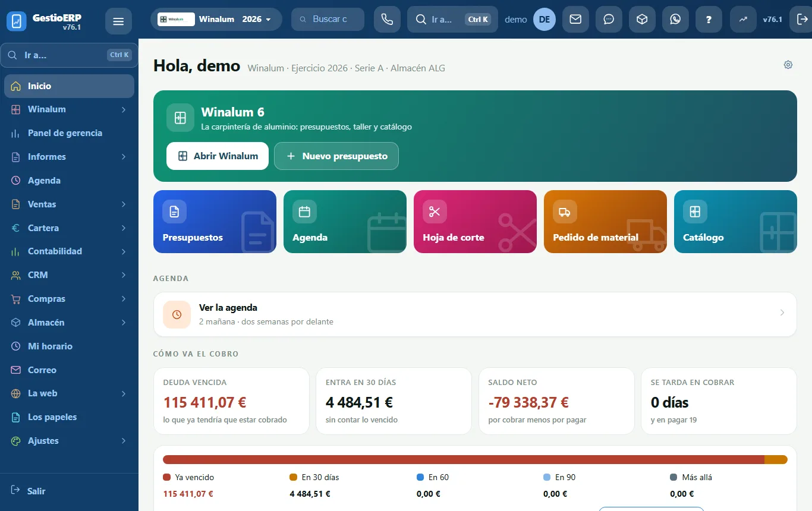Screen dimensions: 812x511
Task: Click the logout arrow icon top right
Action: (801, 20)
